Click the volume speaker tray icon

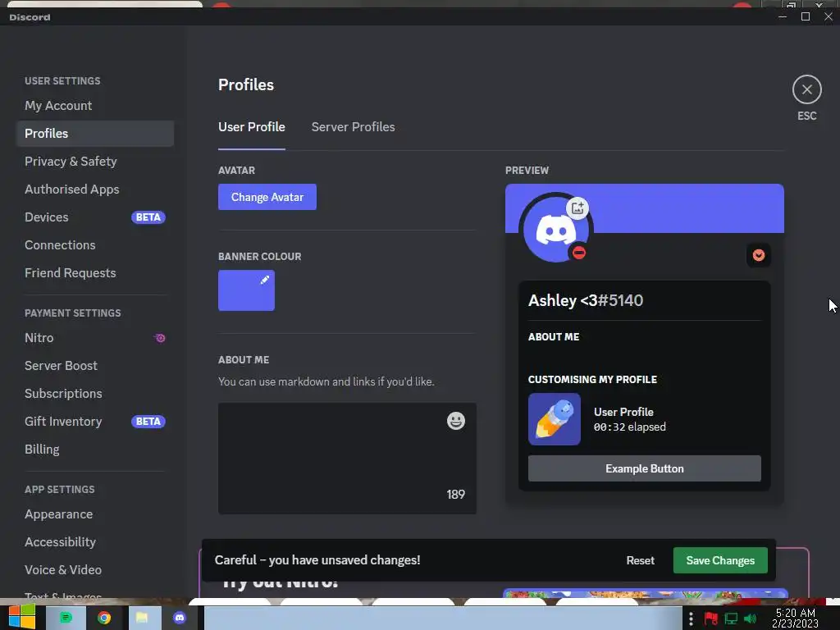click(x=750, y=619)
